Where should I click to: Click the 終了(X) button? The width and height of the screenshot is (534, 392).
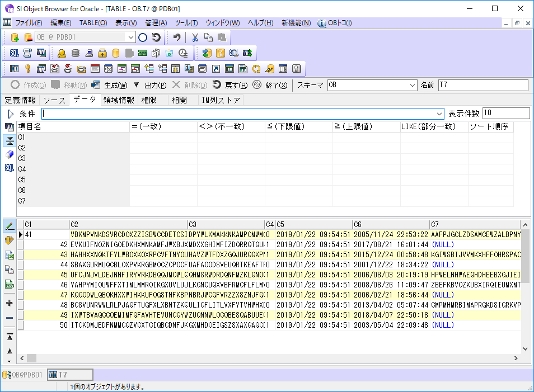pyautogui.click(x=270, y=85)
